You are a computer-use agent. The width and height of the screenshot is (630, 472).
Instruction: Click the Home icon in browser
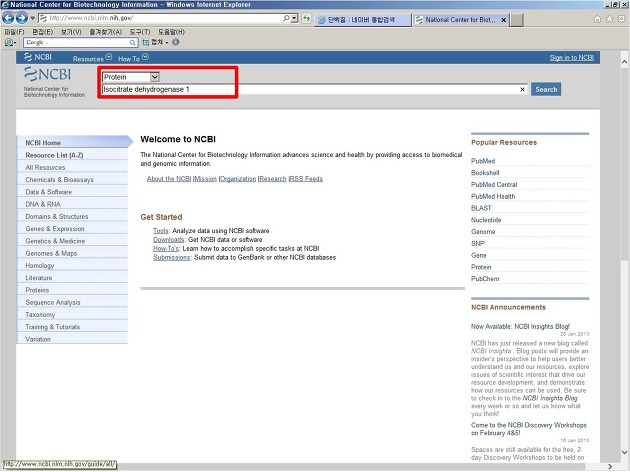coord(597,19)
